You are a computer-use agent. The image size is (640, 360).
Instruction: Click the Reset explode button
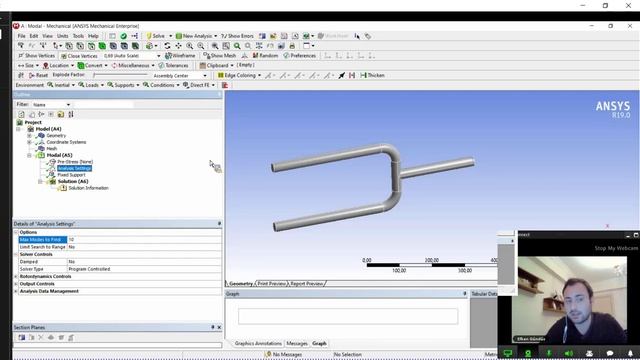click(x=38, y=75)
